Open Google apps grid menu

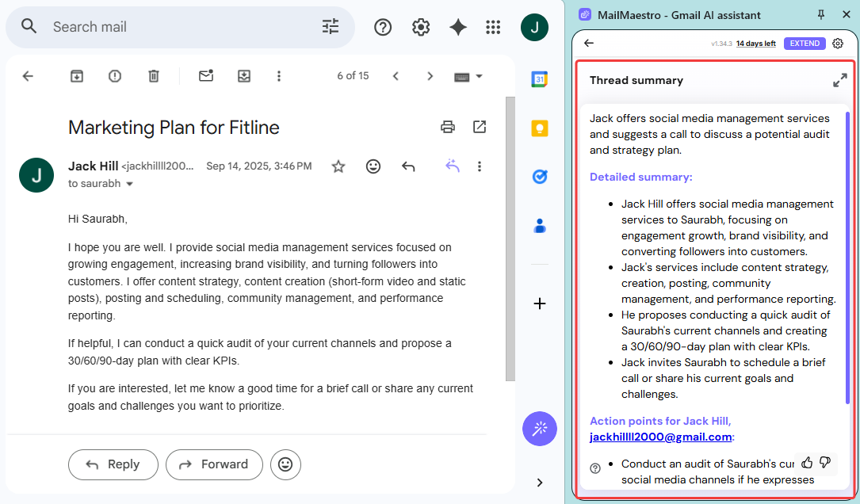[493, 27]
